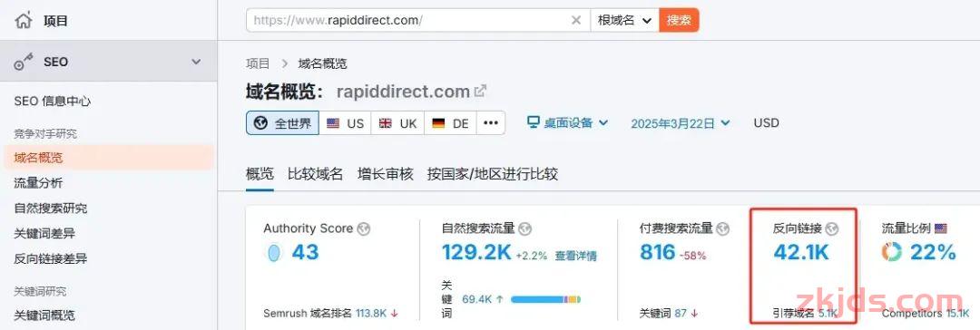Click the SEO key icon
Screen dimensions: 980x330
(x=24, y=62)
